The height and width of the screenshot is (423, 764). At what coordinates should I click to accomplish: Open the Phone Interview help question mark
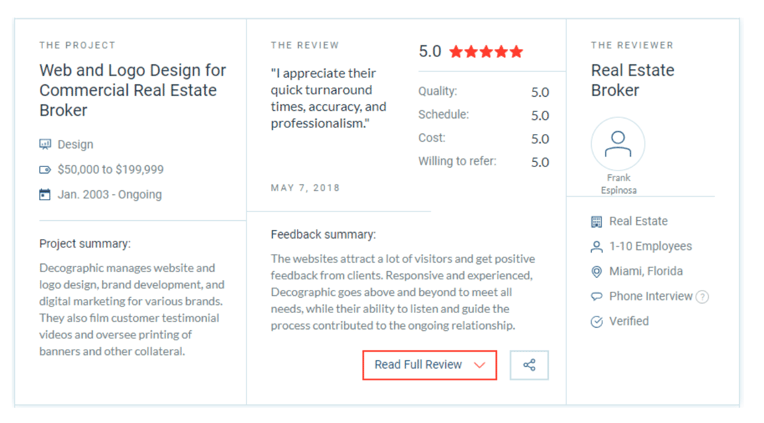click(702, 297)
